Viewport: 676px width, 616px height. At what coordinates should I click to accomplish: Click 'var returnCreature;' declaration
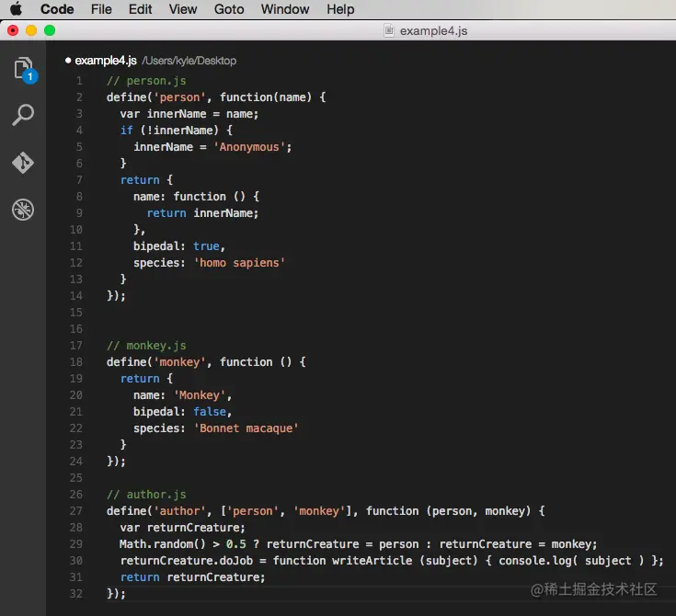click(x=183, y=527)
